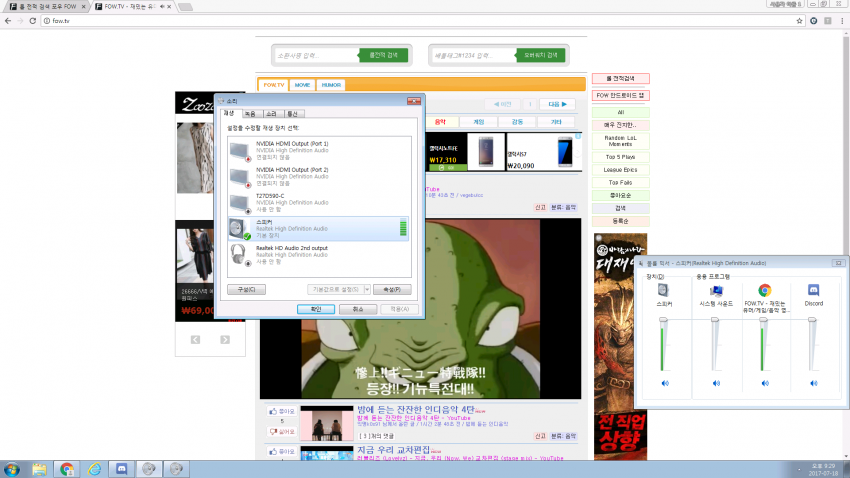Select the 음악 category tab

(x=440, y=122)
